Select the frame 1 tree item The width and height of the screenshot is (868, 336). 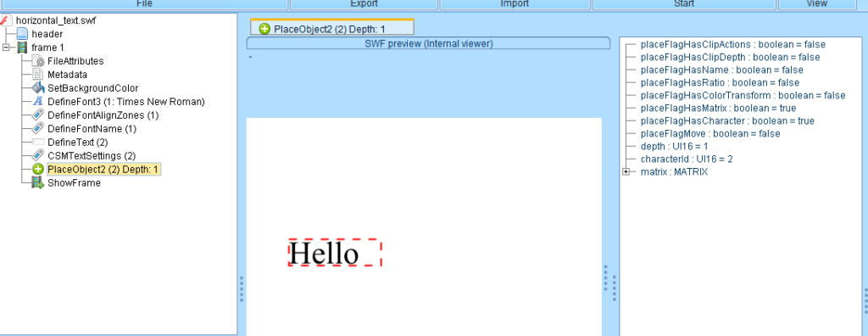(47, 48)
